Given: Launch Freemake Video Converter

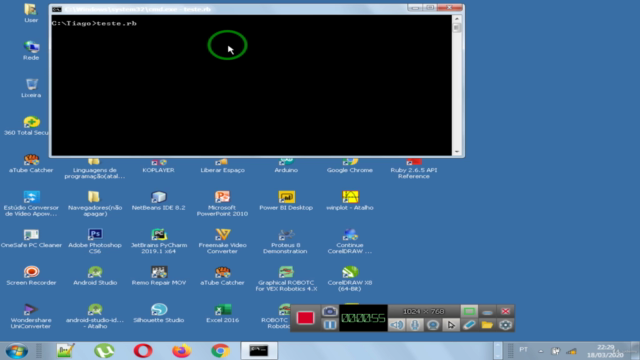Looking at the screenshot, I should click(222, 241).
